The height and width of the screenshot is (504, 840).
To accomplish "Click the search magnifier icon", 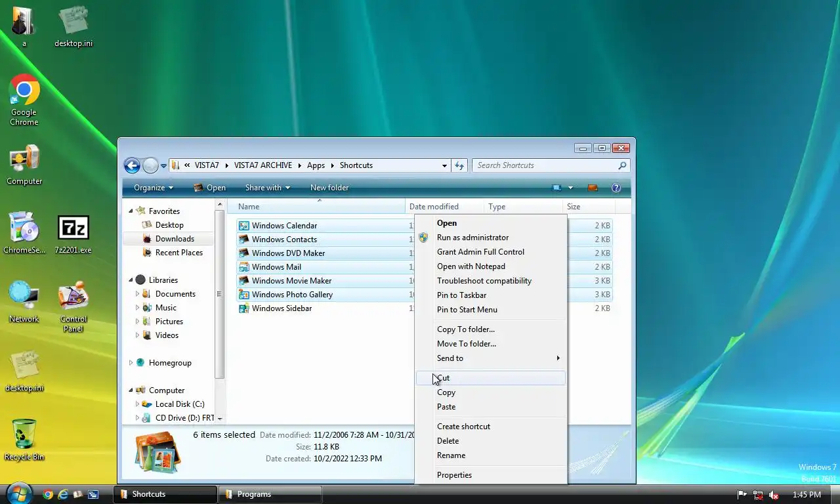I will [x=622, y=165].
